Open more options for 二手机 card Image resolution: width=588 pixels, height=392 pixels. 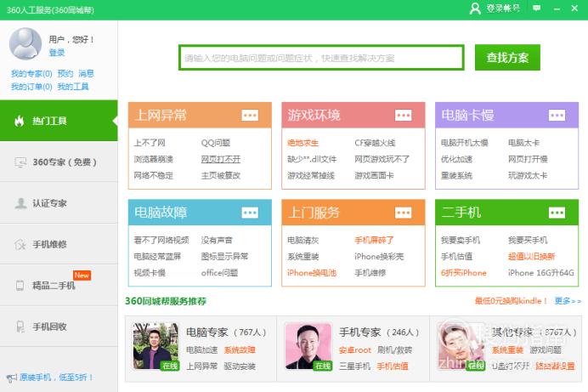click(557, 213)
